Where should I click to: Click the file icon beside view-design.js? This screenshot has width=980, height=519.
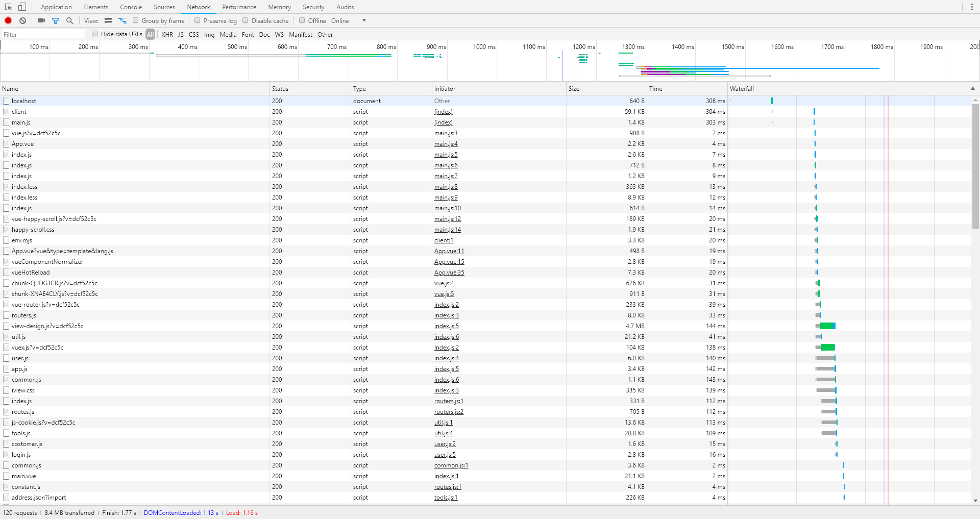pos(6,326)
